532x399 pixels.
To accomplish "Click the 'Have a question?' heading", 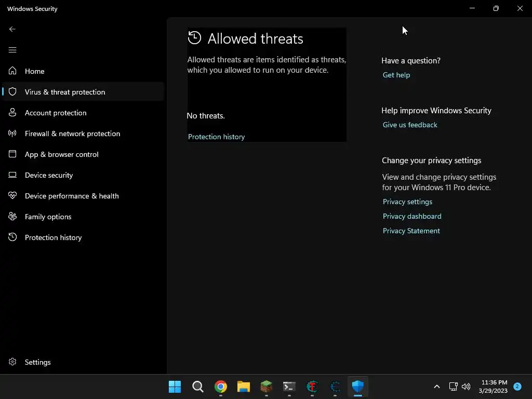I will coord(411,61).
